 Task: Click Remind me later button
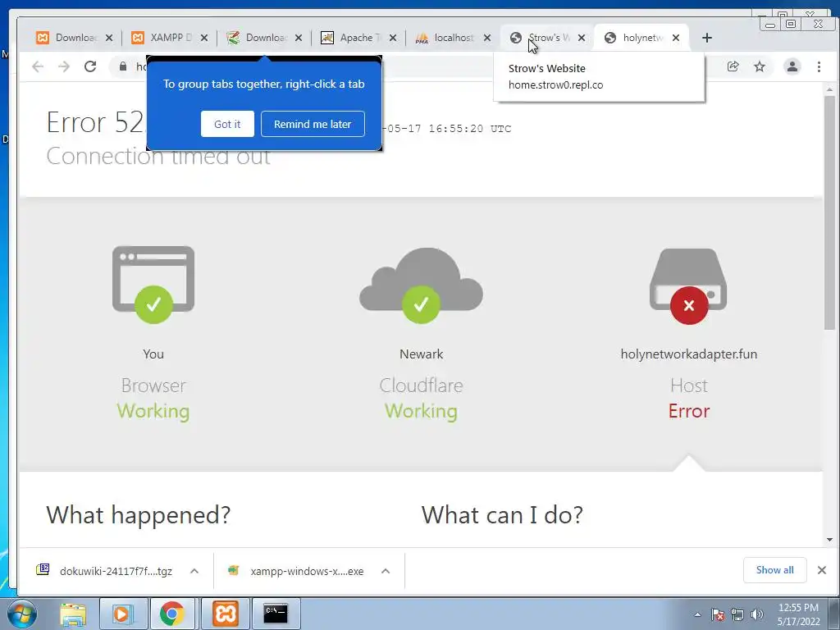(x=313, y=125)
